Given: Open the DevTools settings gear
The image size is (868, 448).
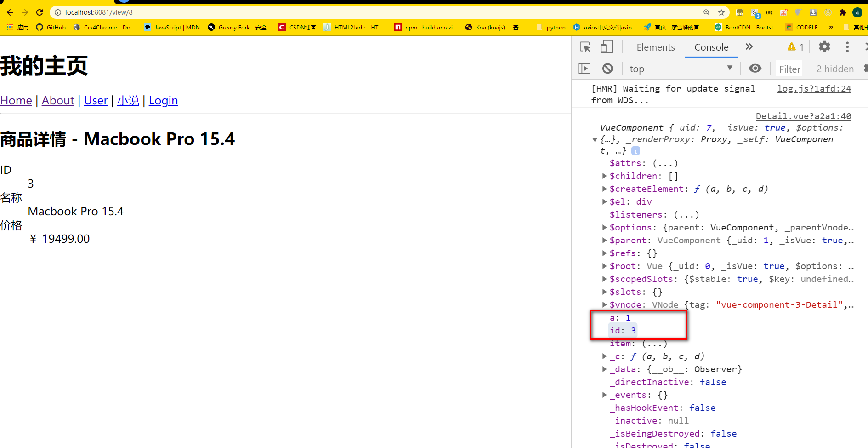Looking at the screenshot, I should pyautogui.click(x=825, y=46).
